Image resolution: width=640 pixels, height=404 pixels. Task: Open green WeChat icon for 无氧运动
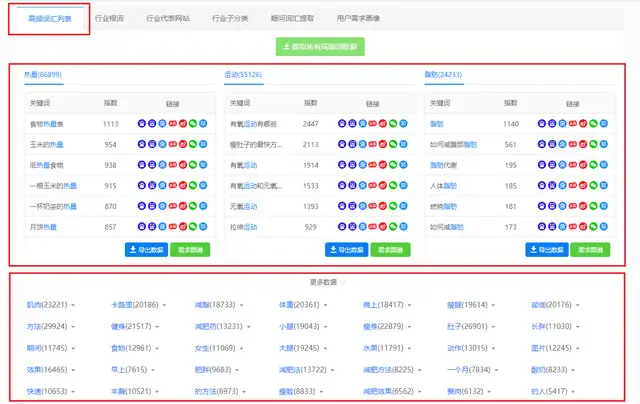[393, 206]
